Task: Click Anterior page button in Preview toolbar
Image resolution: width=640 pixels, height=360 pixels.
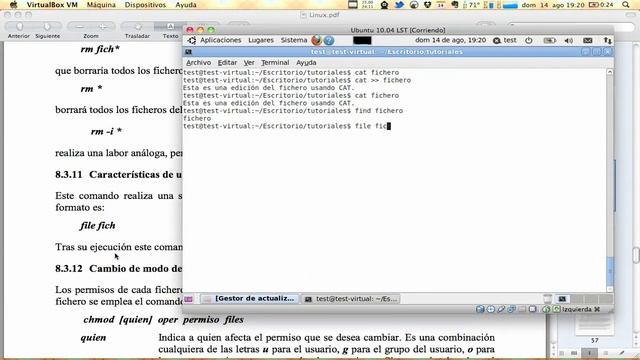Action: coord(19,27)
